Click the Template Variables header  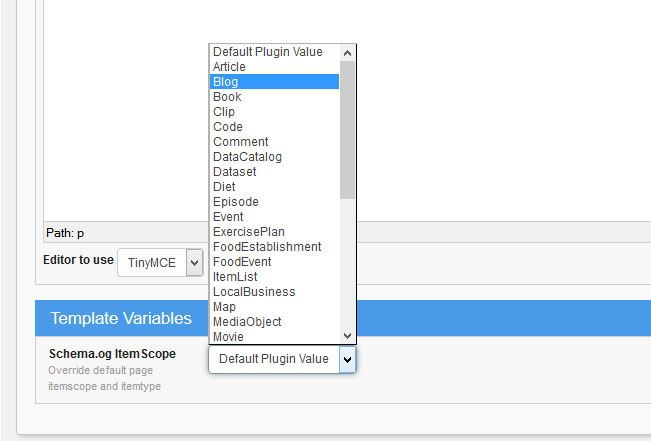343,318
